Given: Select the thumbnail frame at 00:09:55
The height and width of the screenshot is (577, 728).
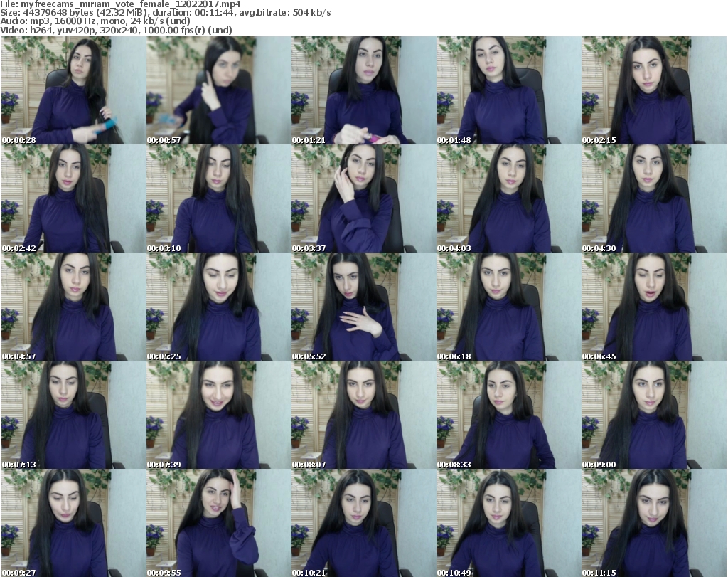Looking at the screenshot, I should point(219,523).
